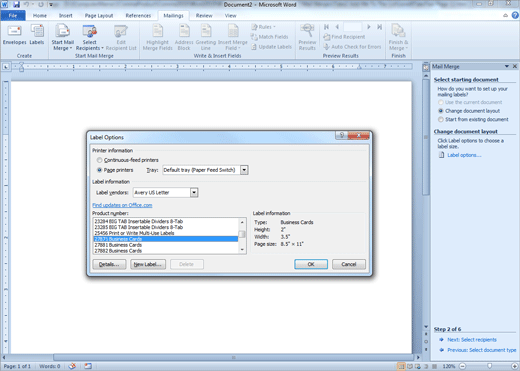
Task: Switch to the Review tab
Action: pos(204,16)
